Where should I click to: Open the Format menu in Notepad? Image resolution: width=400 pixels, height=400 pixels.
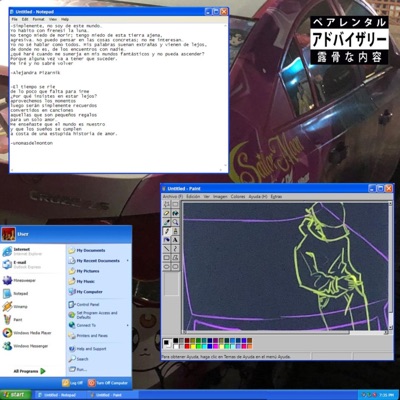[38, 19]
